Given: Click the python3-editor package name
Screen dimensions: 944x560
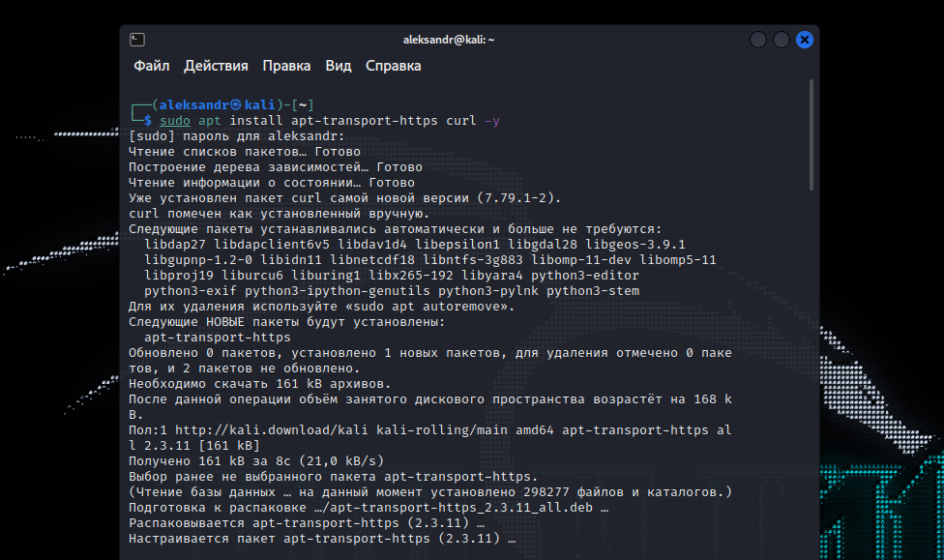Looking at the screenshot, I should pyautogui.click(x=584, y=276).
